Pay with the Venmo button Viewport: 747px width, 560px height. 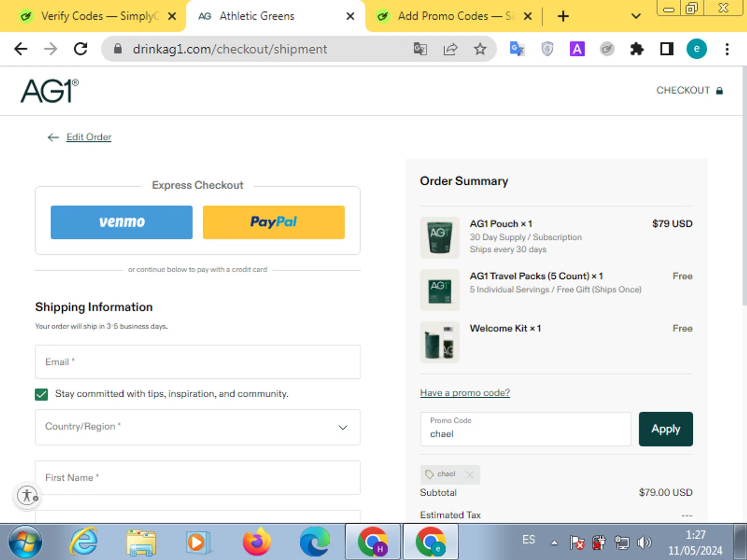[x=122, y=222]
